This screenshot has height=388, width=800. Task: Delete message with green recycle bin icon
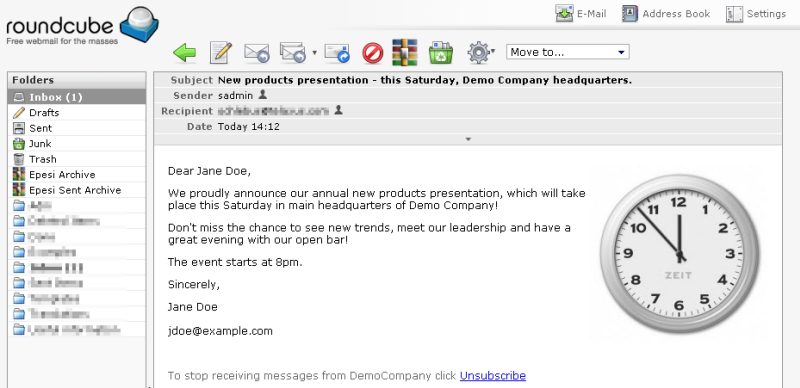441,53
